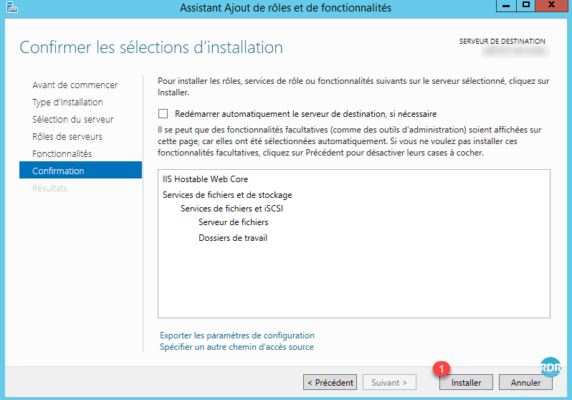Screen dimensions: 572x400
Task: Click the wizard icon in title bar
Action: tap(12, 7)
